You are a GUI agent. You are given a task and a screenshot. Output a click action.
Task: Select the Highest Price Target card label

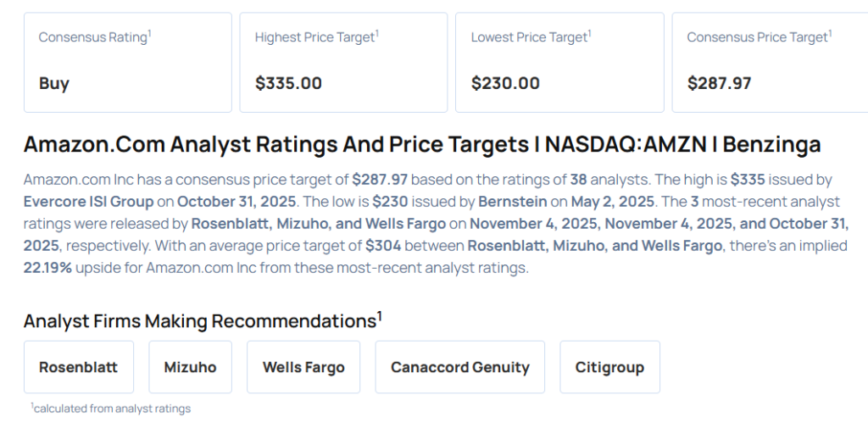[x=315, y=37]
